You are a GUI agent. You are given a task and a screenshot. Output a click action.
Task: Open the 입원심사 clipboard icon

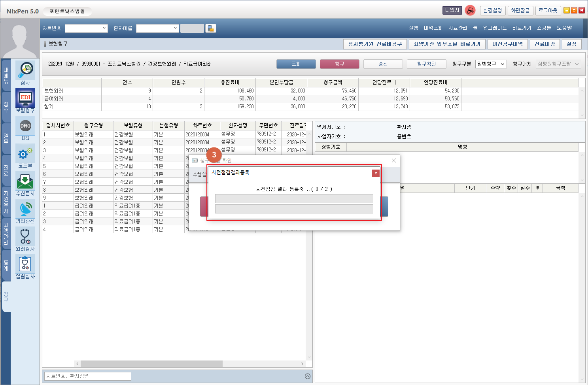click(25, 264)
